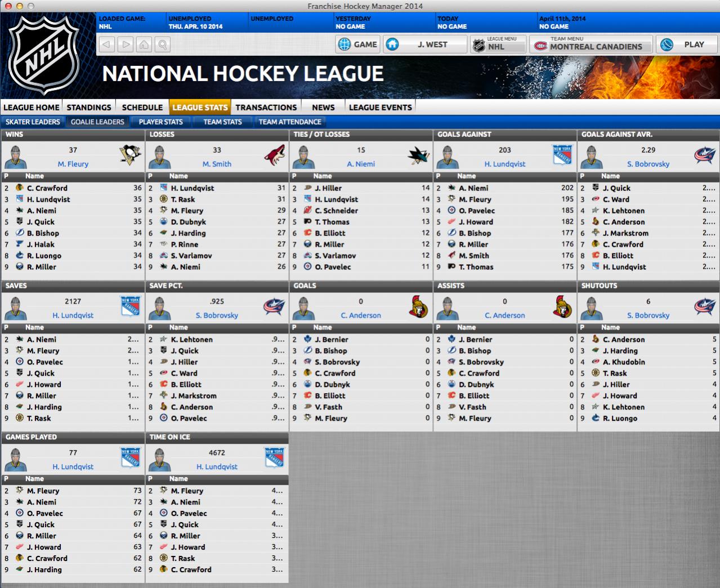Open the J. WEST manager menu

tap(425, 44)
